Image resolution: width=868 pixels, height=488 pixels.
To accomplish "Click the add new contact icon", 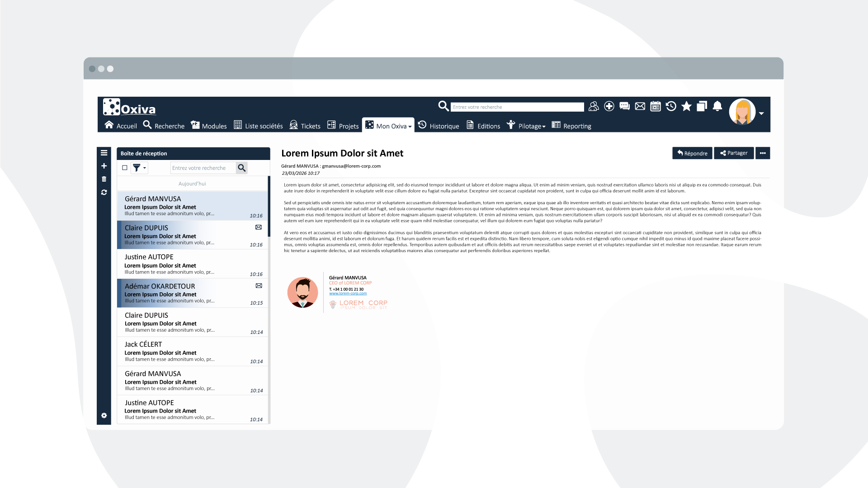I will pyautogui.click(x=609, y=107).
